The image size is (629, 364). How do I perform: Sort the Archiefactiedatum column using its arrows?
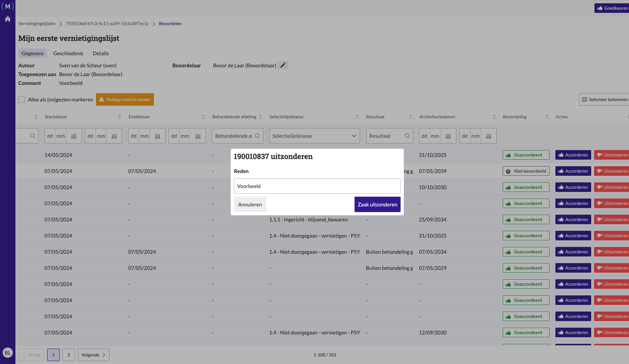pyautogui.click(x=494, y=117)
